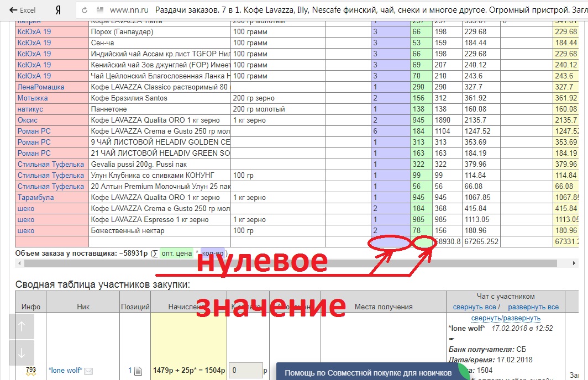588x380 pixels.
Task: Open the "1" positions link for *lone wolf*
Action: click(130, 371)
